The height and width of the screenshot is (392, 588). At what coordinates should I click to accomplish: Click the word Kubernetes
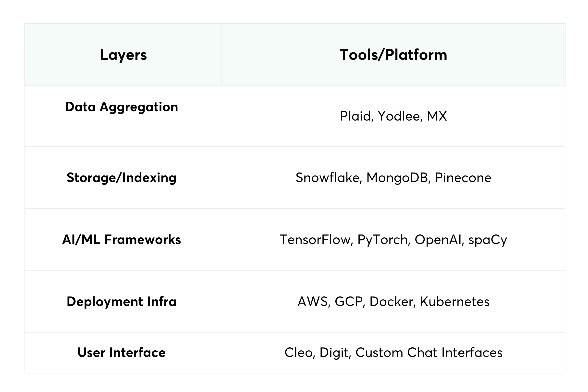[x=454, y=302]
